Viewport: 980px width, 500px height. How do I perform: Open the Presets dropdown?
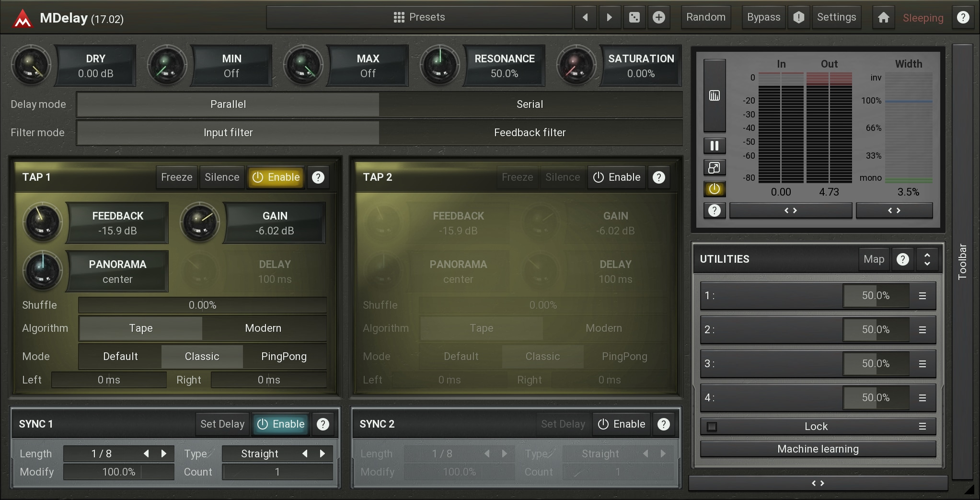(419, 18)
